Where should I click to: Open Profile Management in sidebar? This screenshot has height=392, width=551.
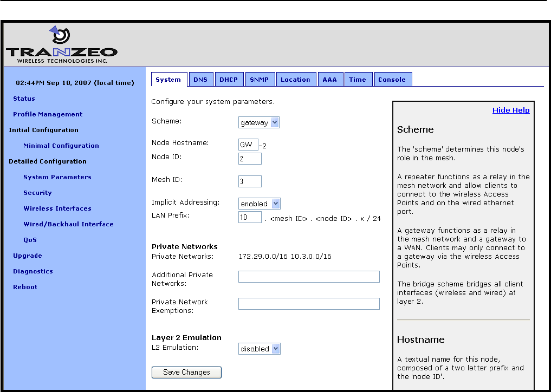tap(48, 114)
